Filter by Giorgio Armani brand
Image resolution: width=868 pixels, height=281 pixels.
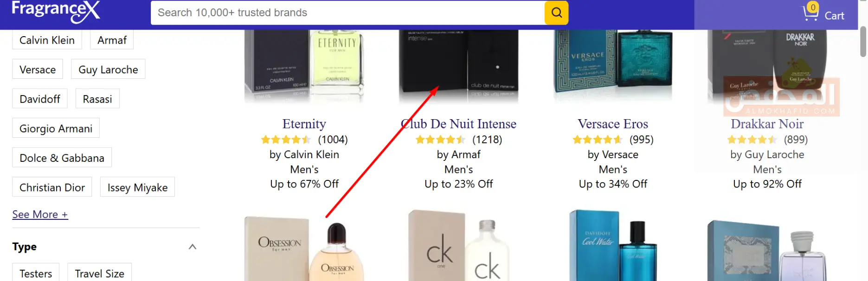click(56, 128)
